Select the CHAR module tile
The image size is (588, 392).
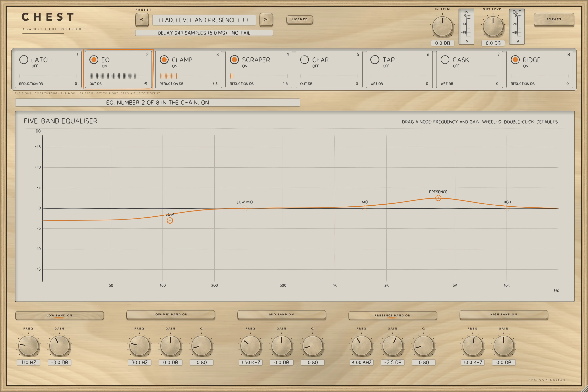pyautogui.click(x=329, y=69)
